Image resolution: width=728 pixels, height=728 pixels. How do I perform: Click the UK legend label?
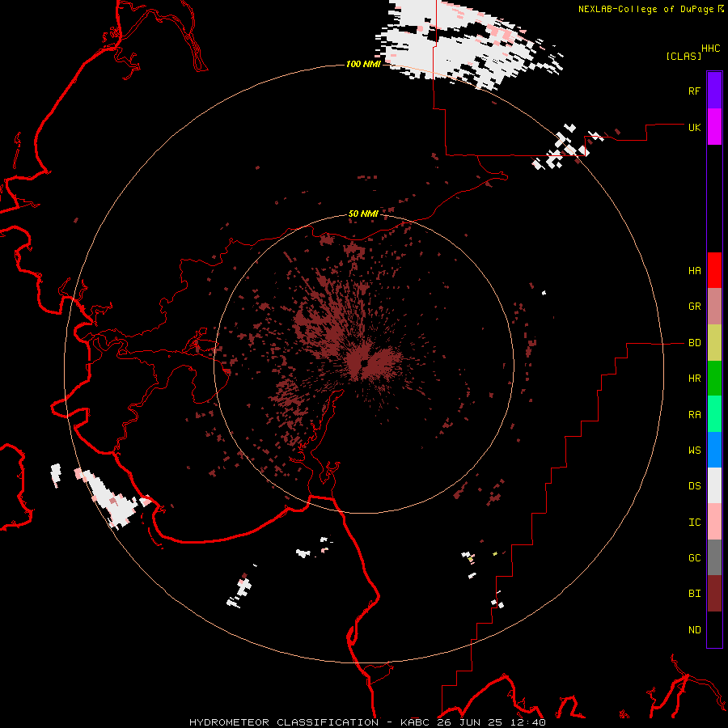point(694,127)
